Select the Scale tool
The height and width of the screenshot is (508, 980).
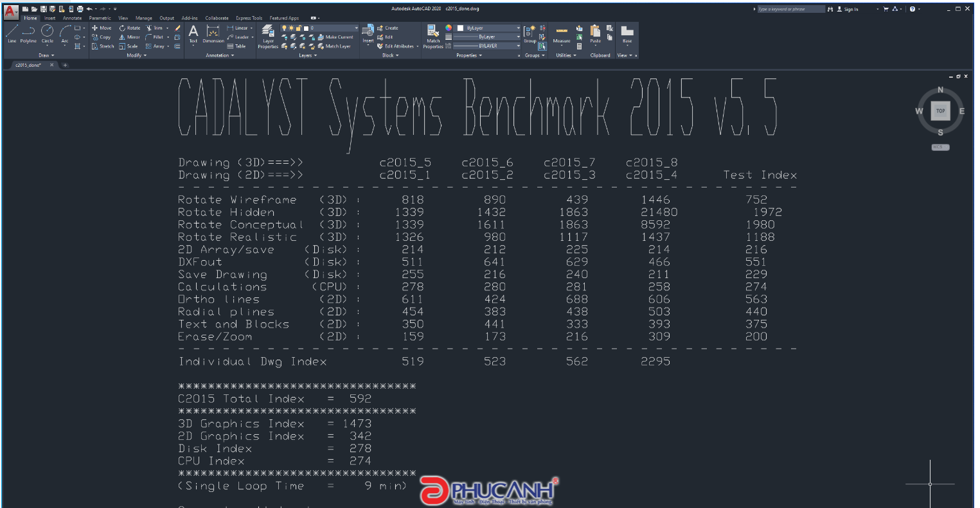tap(129, 46)
